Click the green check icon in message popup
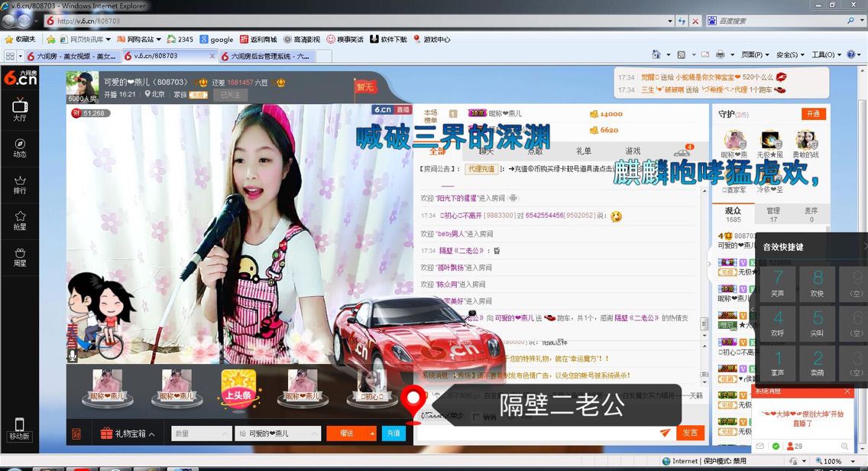 (776, 446)
